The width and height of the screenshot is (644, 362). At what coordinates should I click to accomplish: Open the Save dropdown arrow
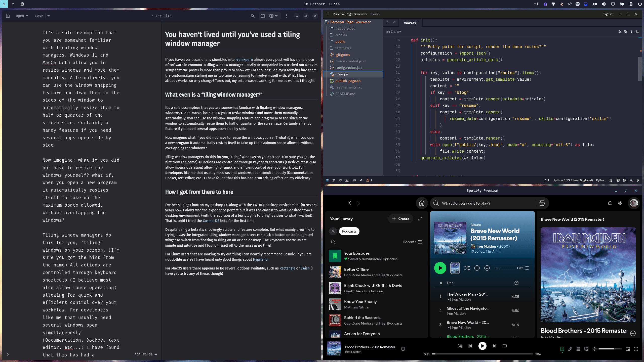tap(48, 16)
